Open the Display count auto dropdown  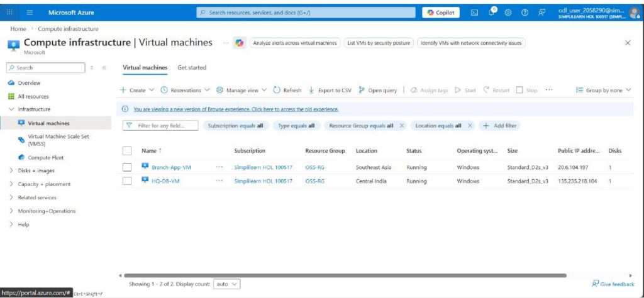pos(227,284)
